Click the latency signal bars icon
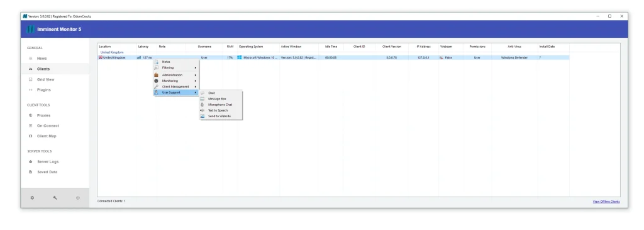644x230 pixels. tap(139, 57)
